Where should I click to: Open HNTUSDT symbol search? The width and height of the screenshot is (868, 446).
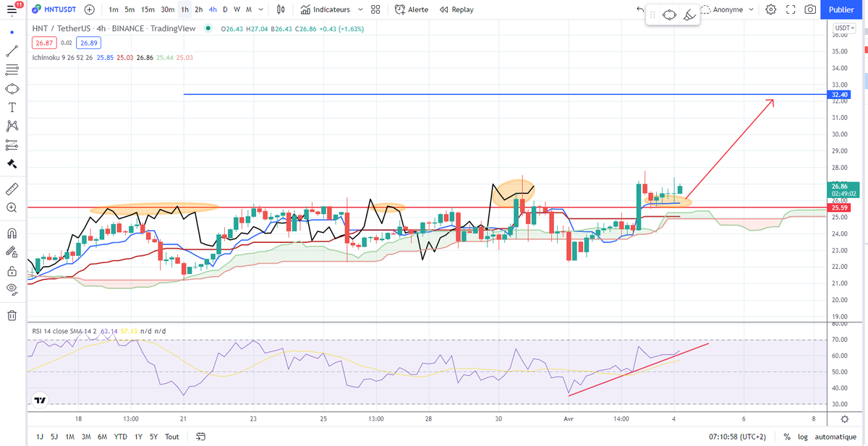(x=54, y=10)
